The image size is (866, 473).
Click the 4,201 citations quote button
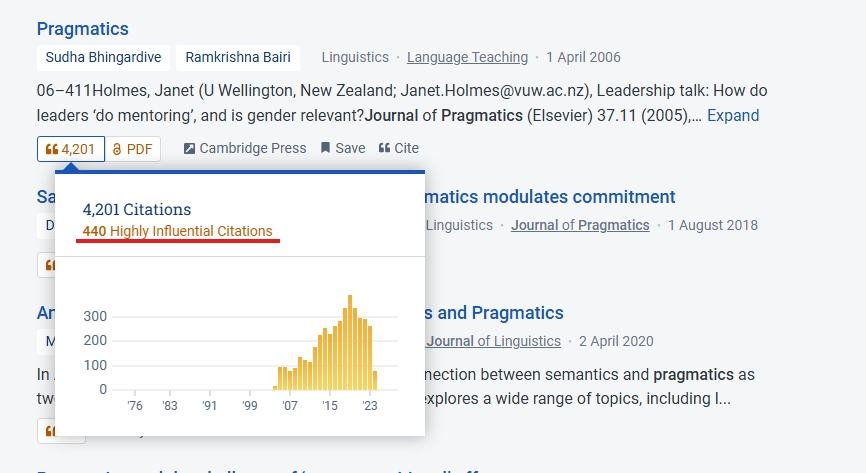point(71,149)
